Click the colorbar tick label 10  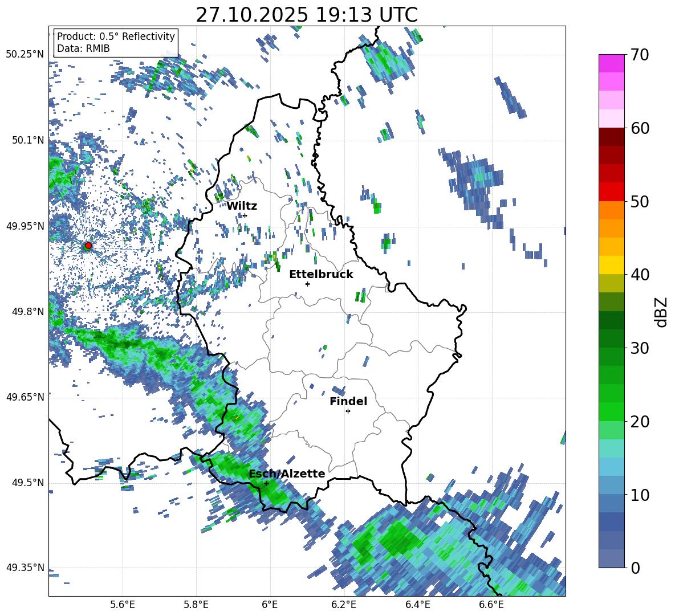pos(640,495)
